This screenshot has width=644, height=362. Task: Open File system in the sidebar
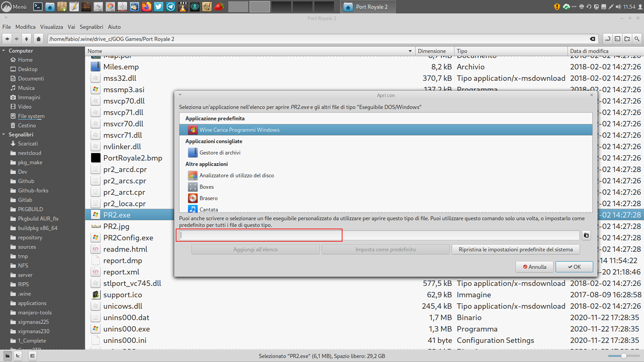point(31,116)
